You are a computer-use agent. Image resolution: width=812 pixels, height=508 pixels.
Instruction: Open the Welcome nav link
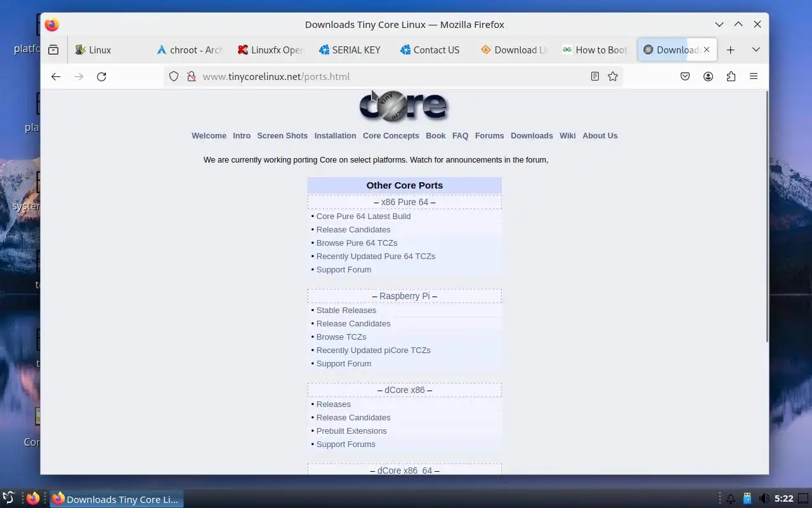[x=209, y=136]
